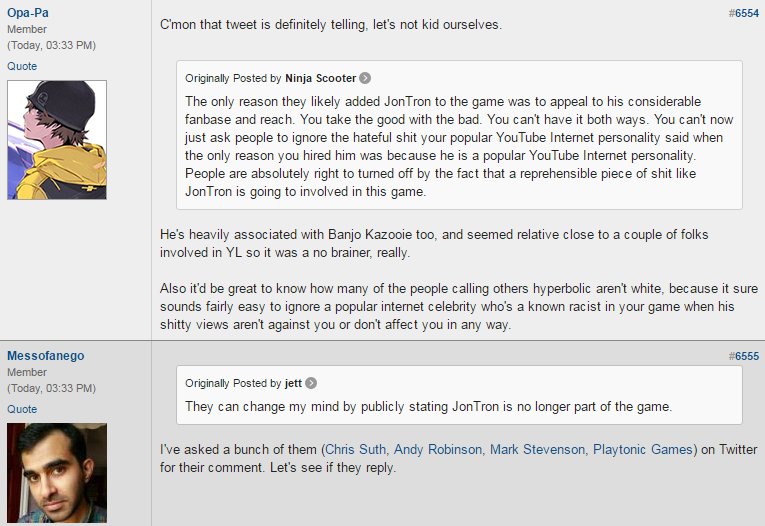Open the Playtonic Games Twitter link
This screenshot has width=765, height=526.
(x=643, y=449)
